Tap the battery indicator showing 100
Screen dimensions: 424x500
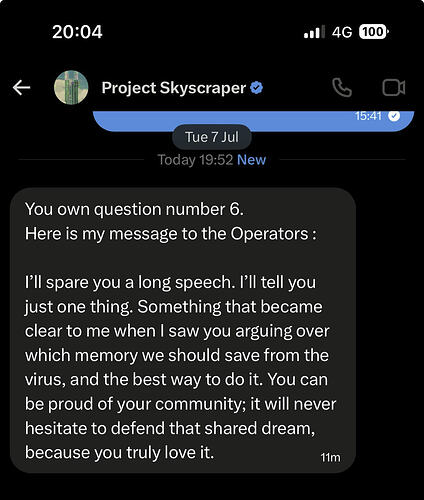(374, 32)
